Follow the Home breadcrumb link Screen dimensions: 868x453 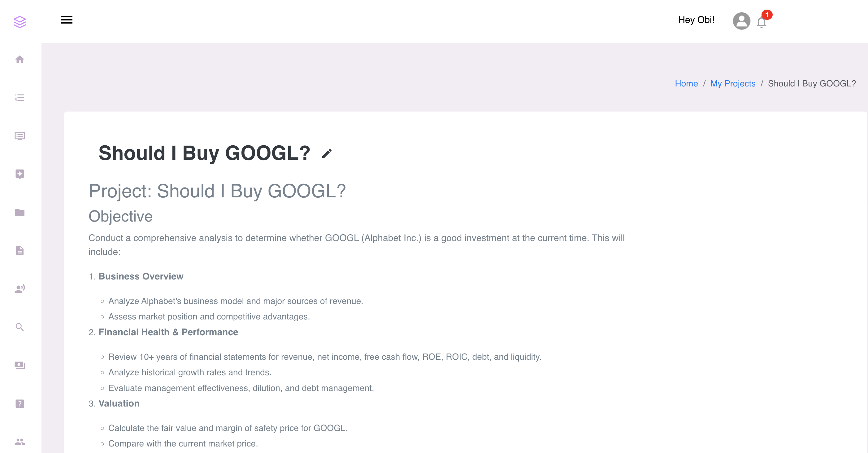[x=686, y=83]
